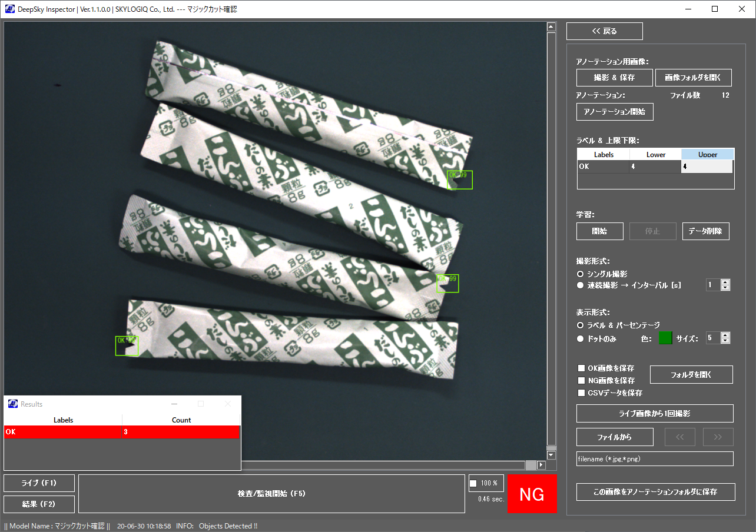Click Labels header in Results window
This screenshot has width=756, height=532.
click(x=63, y=420)
